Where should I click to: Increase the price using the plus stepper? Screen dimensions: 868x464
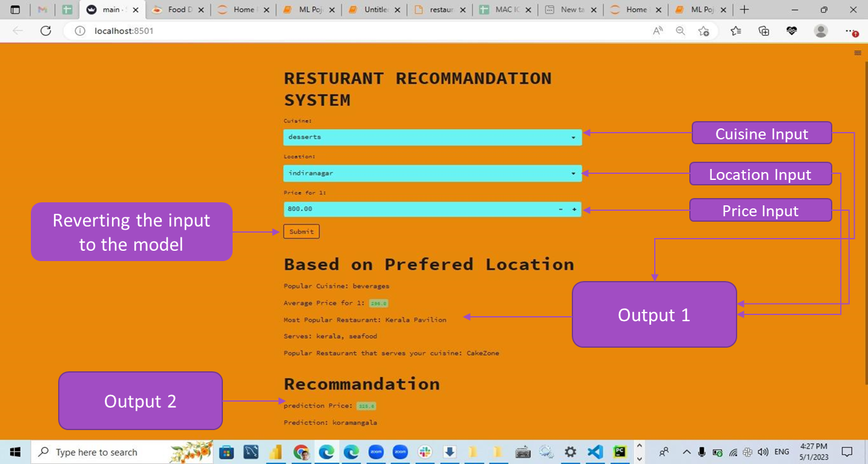pos(573,209)
